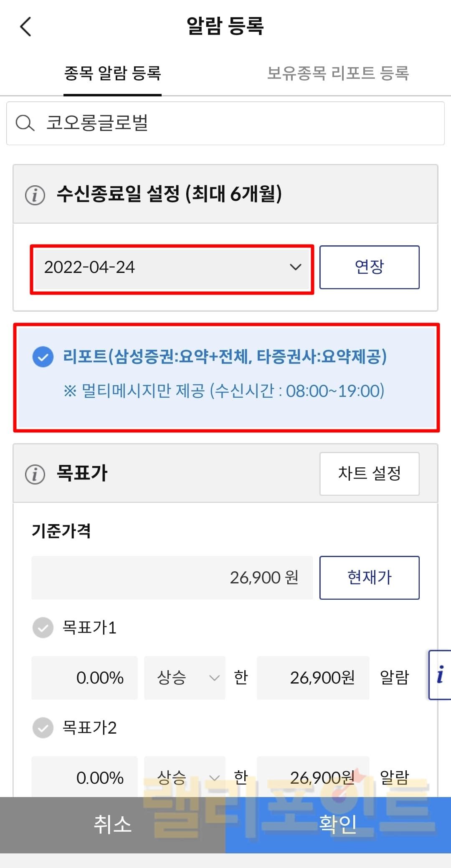Tap the floating info tab on right edge
Viewport: 451px width, 868px height.
pos(440,674)
